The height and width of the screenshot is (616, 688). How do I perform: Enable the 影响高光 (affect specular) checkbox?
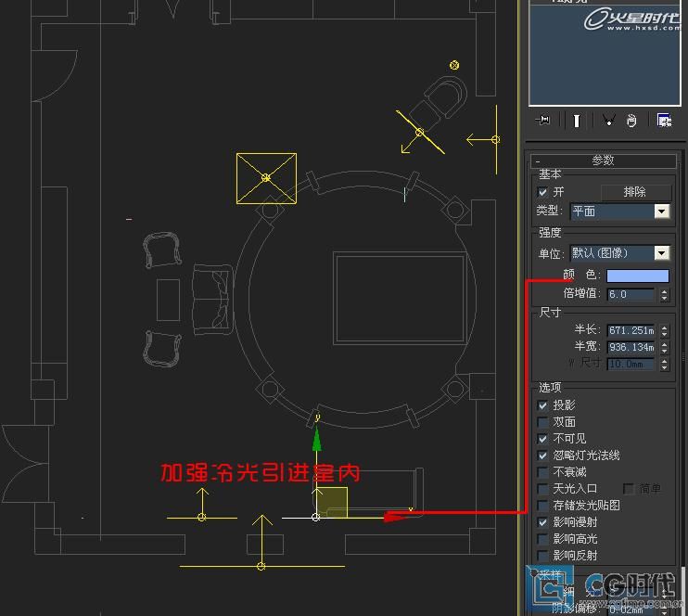542,539
